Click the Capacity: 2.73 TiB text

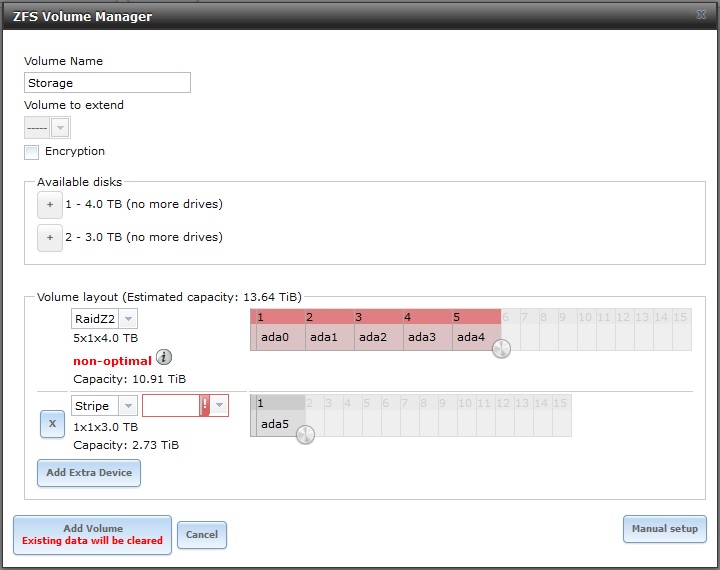pyautogui.click(x=126, y=445)
